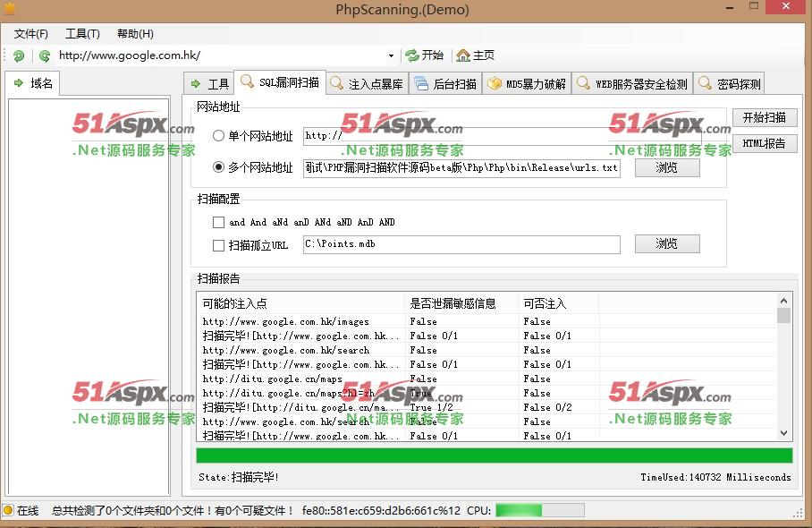
Task: Click the orange online status icon
Action: tap(8, 510)
